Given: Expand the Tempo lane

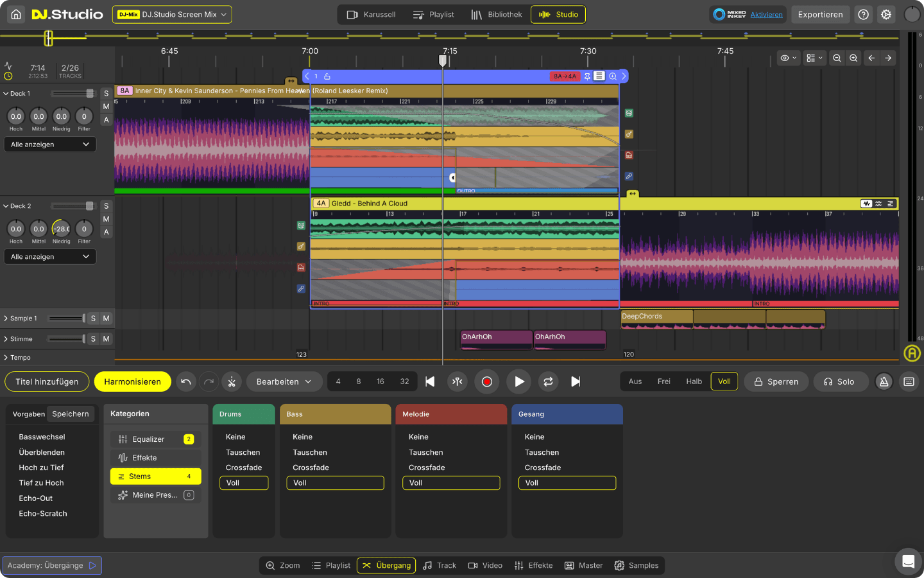Looking at the screenshot, I should click(x=6, y=358).
